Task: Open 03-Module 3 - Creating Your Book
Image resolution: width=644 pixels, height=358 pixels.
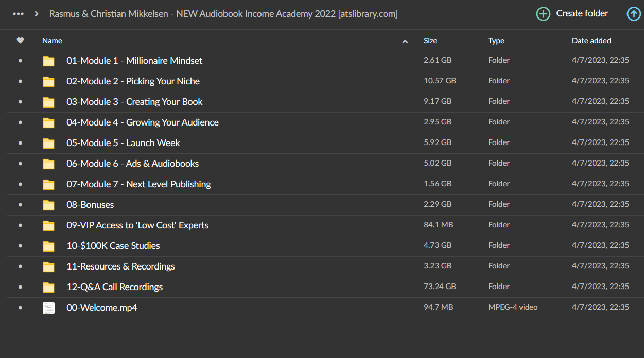Action: tap(134, 102)
